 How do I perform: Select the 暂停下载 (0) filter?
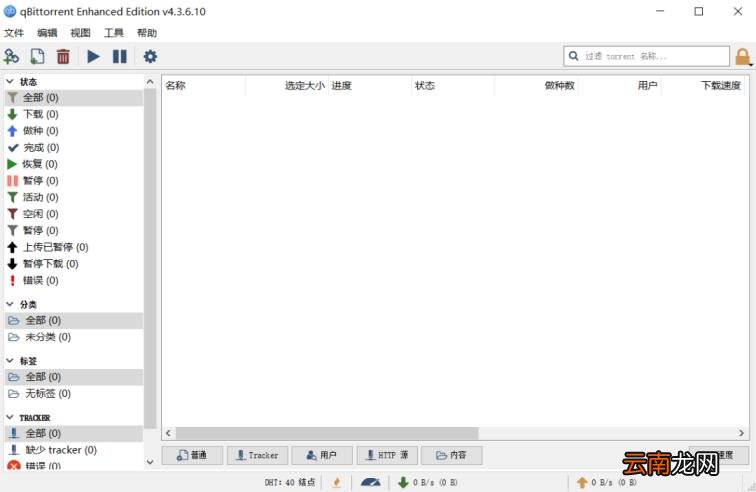pyautogui.click(x=74, y=264)
